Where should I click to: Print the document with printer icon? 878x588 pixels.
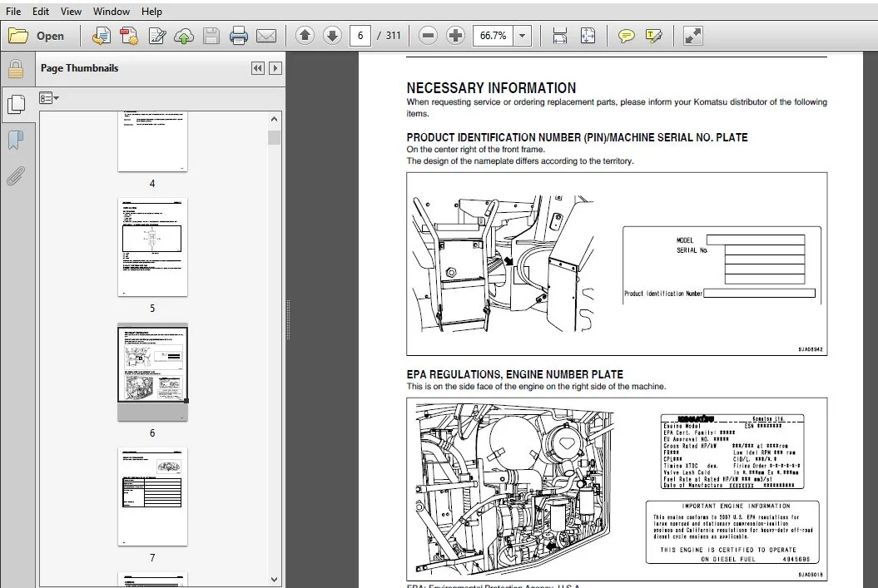(239, 36)
